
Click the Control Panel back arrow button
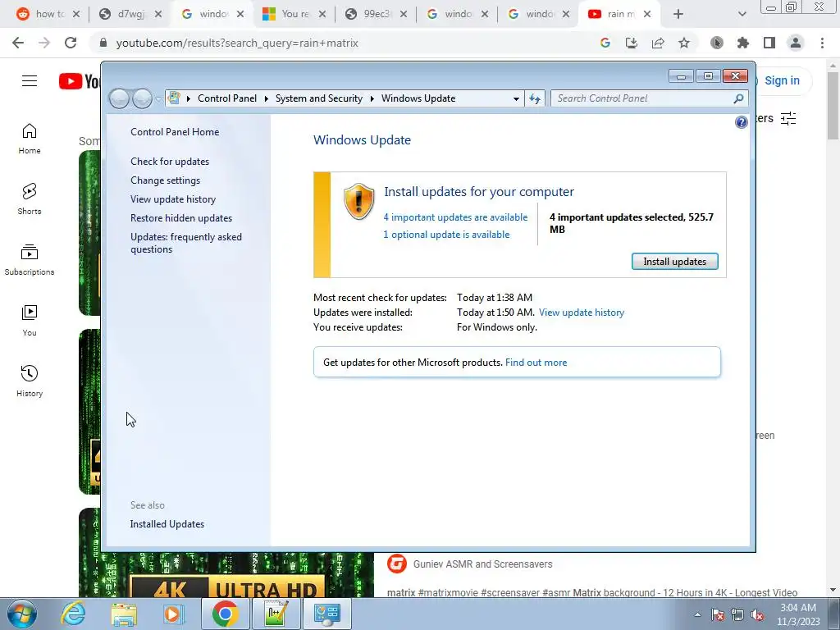click(120, 98)
